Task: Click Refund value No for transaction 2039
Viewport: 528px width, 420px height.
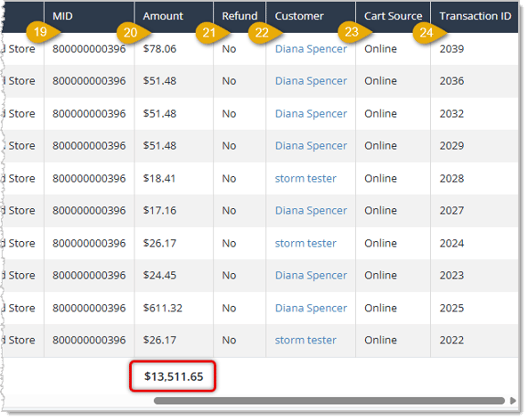Action: coord(229,49)
